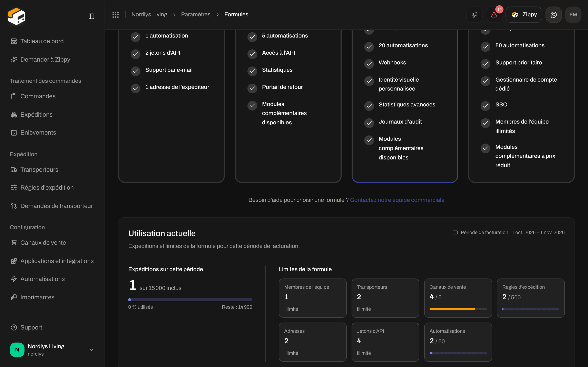Click Contactez notre équipe commerciale link
Viewport: 588px width, 367px height.
(x=397, y=200)
